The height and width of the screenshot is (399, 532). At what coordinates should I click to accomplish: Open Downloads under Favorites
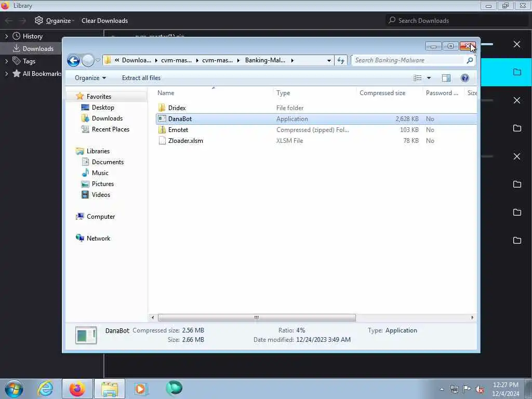107,118
